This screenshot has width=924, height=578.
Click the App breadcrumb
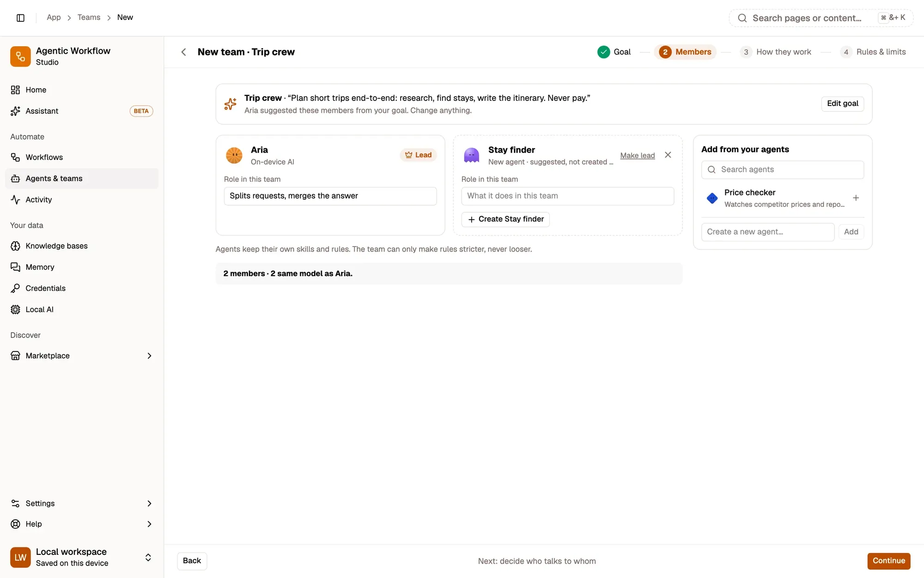pyautogui.click(x=54, y=18)
